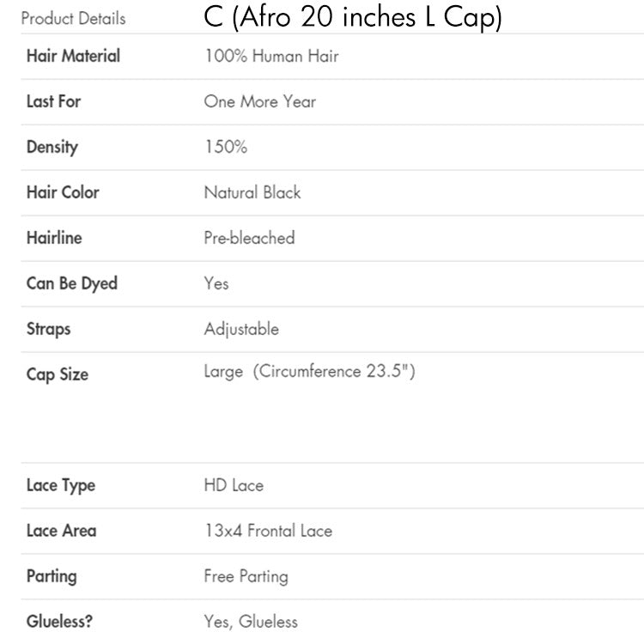Click the 'Yes, Glueless' value
This screenshot has width=644, height=644.
pyautogui.click(x=251, y=622)
